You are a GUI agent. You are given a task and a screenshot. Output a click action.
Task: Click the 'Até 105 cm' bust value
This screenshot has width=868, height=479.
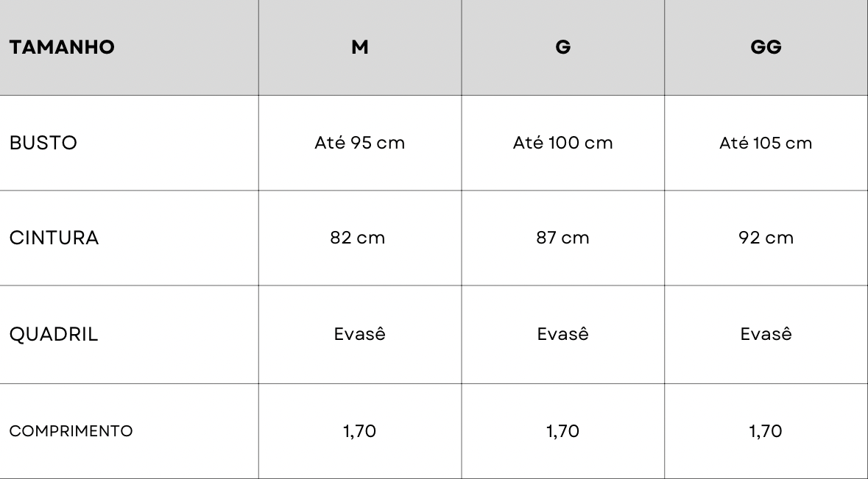766,143
